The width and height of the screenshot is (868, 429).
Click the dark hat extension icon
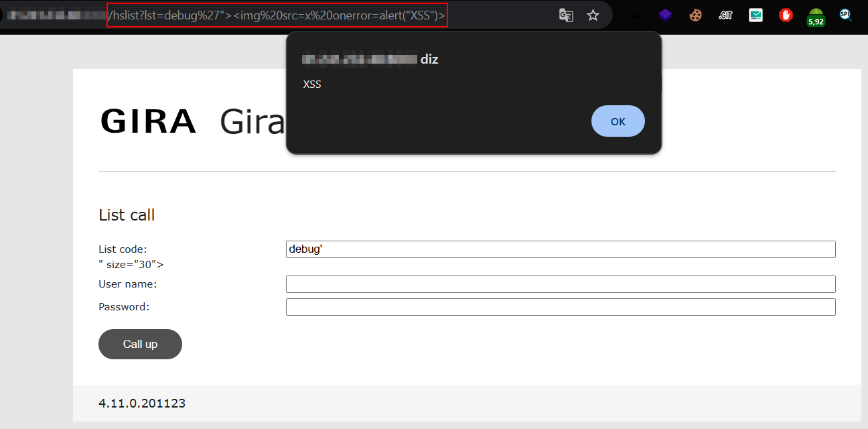636,15
